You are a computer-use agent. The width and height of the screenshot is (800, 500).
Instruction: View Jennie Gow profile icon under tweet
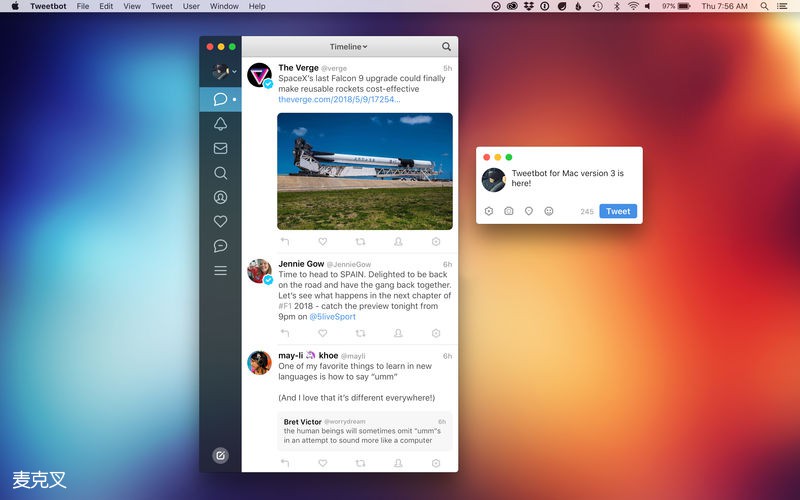398,333
